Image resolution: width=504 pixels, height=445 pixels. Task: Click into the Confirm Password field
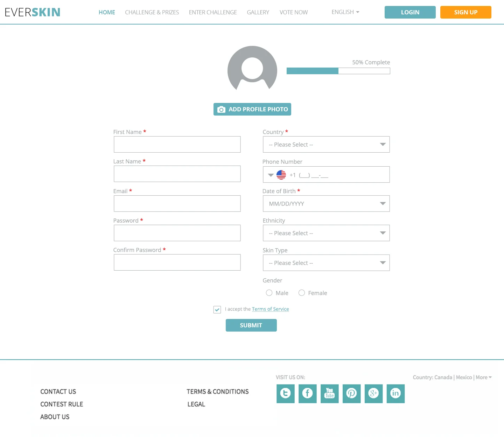[177, 263]
